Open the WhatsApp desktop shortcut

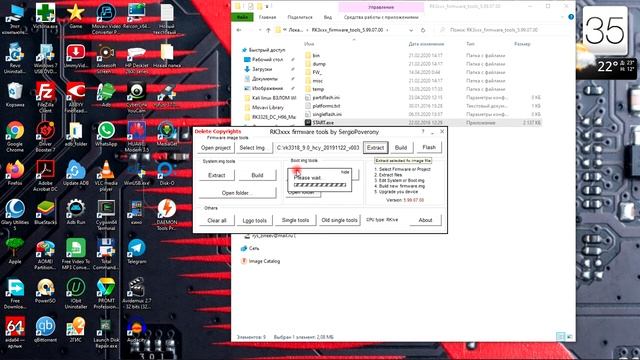(106, 135)
